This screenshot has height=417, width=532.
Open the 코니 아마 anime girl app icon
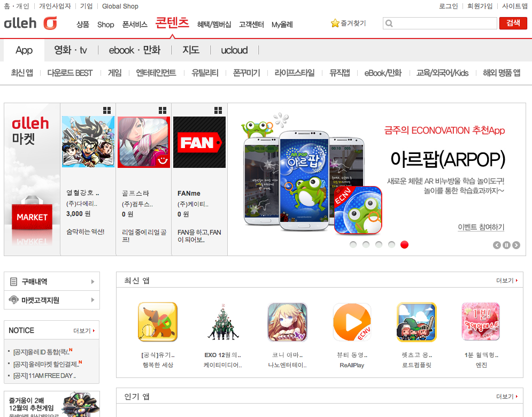(287, 322)
